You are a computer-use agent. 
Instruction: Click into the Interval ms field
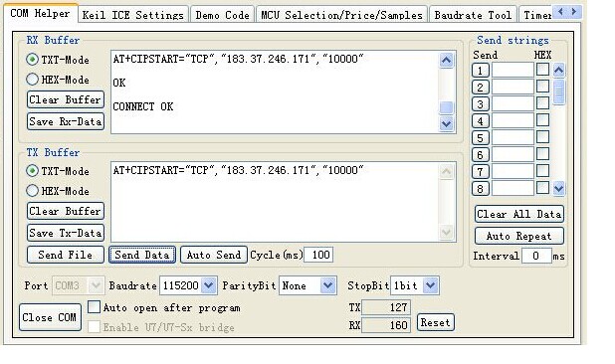coord(536,256)
